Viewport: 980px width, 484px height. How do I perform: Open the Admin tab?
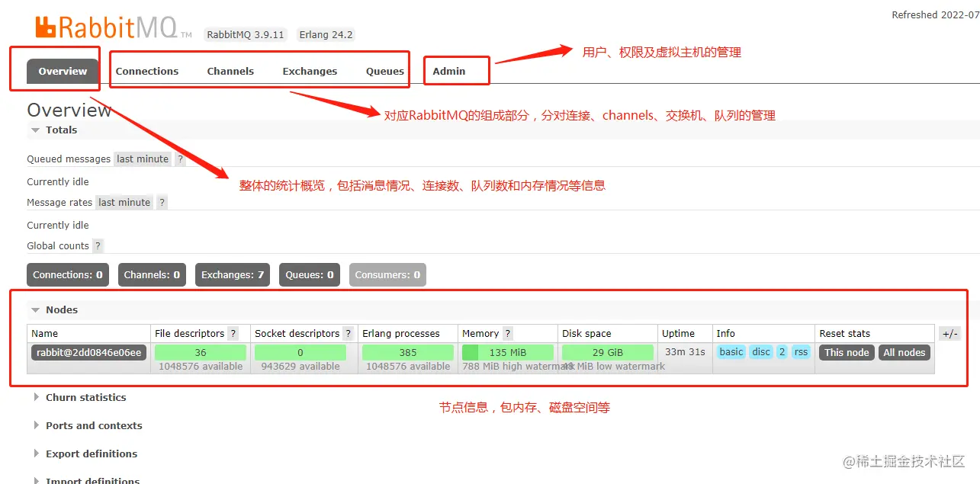pos(449,72)
